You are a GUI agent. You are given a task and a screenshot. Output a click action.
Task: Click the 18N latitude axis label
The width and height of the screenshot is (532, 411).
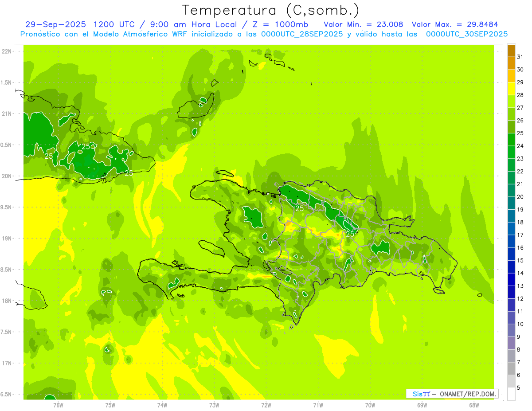click(x=8, y=301)
